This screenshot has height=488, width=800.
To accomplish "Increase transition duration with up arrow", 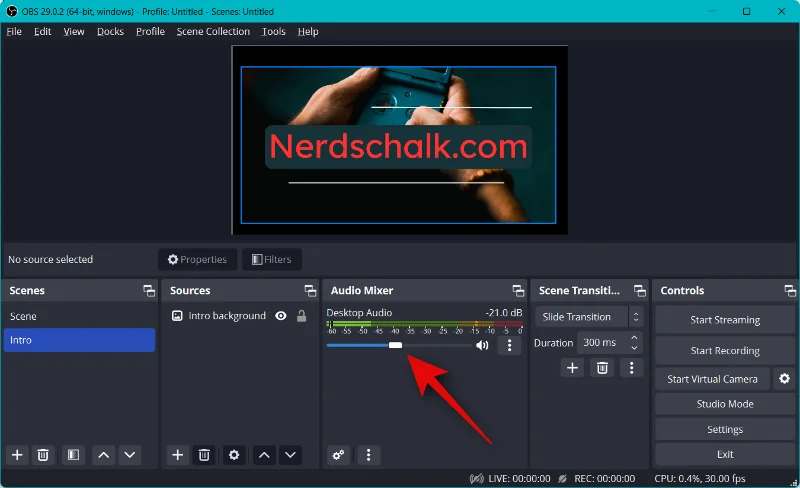I will [x=634, y=338].
